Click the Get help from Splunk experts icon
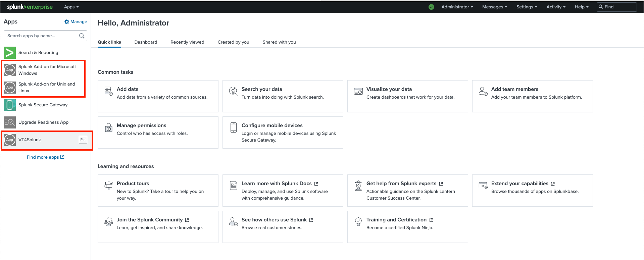 (x=358, y=186)
